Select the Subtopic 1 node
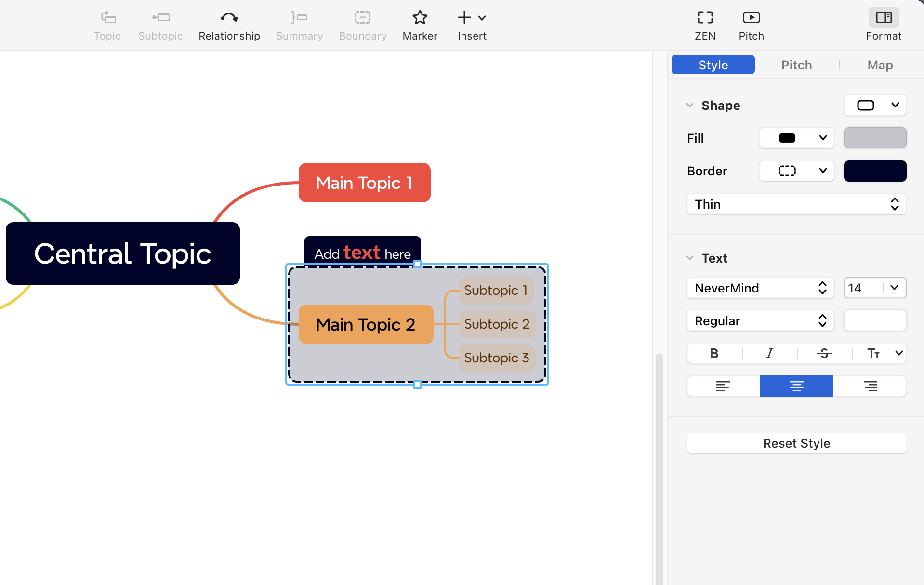This screenshot has height=585, width=924. pyautogui.click(x=496, y=290)
